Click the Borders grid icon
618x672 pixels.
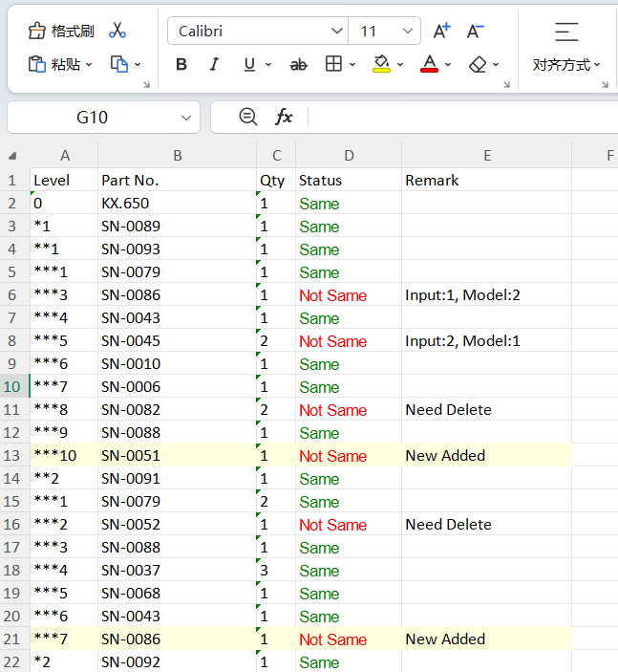point(333,64)
